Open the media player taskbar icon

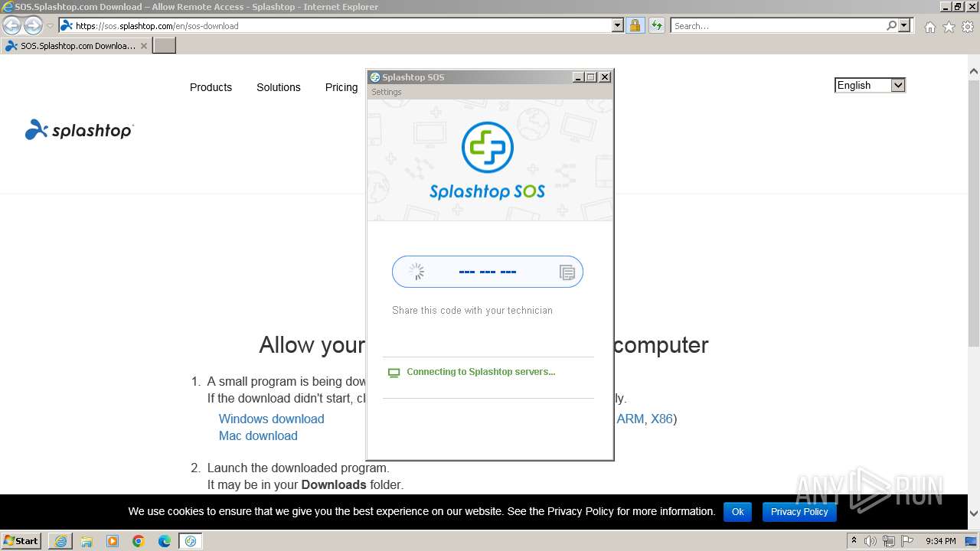[x=113, y=541]
